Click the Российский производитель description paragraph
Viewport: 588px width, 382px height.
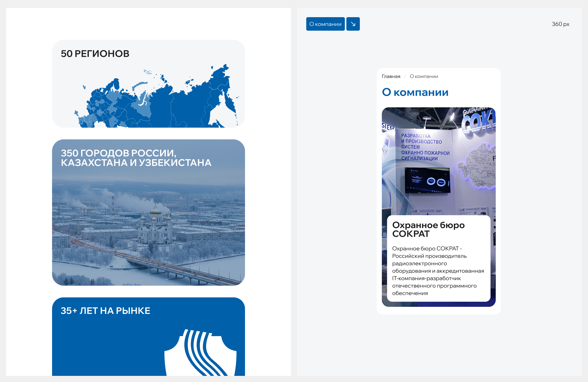coord(438,271)
